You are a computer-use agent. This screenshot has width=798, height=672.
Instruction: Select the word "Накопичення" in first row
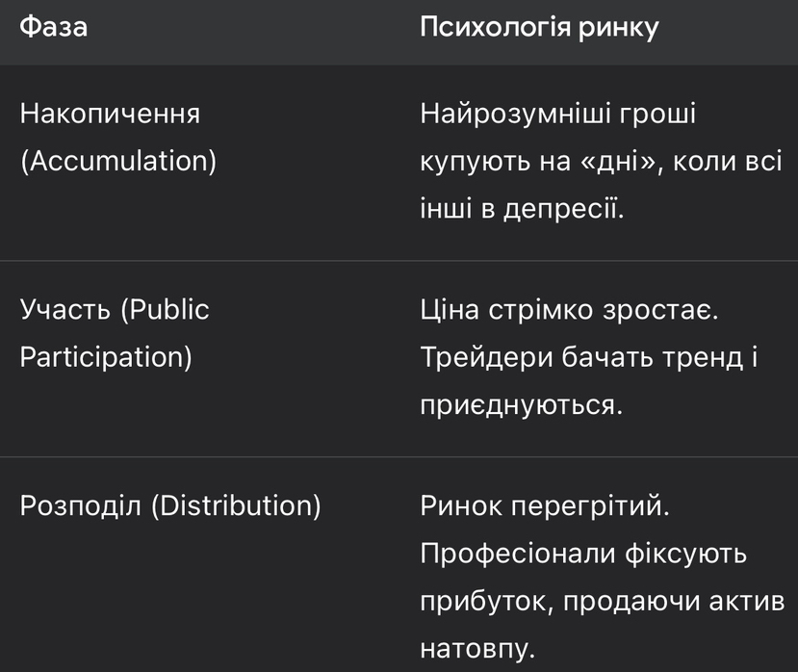(110, 114)
